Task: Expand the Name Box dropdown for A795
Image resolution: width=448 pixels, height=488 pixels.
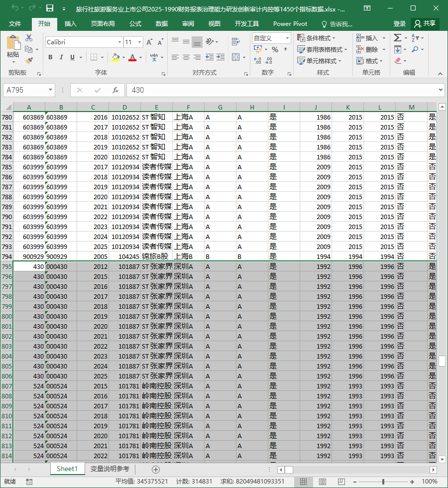Action: click(50, 90)
